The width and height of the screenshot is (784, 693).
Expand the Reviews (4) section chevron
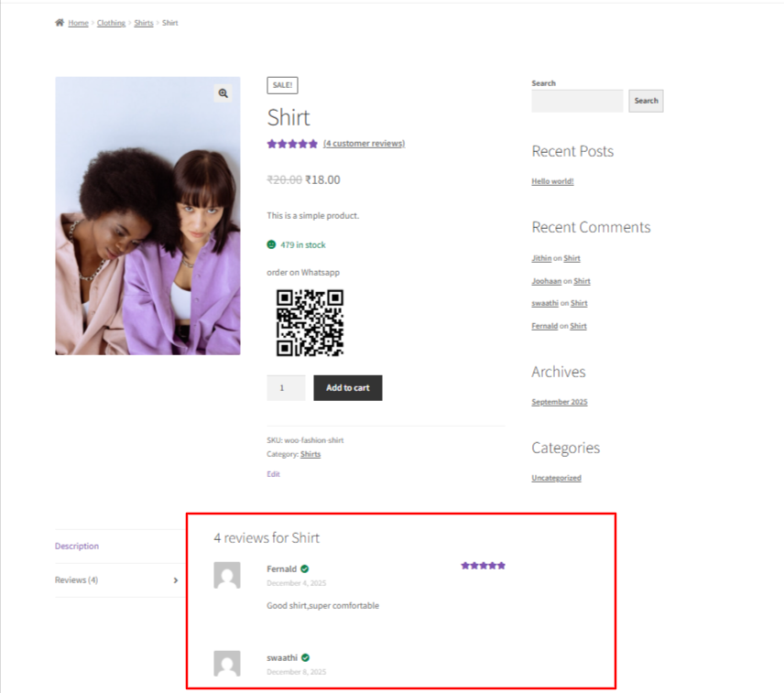click(174, 579)
